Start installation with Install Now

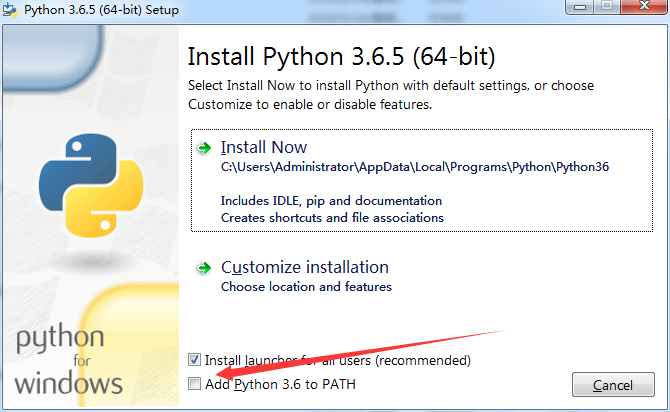(264, 147)
